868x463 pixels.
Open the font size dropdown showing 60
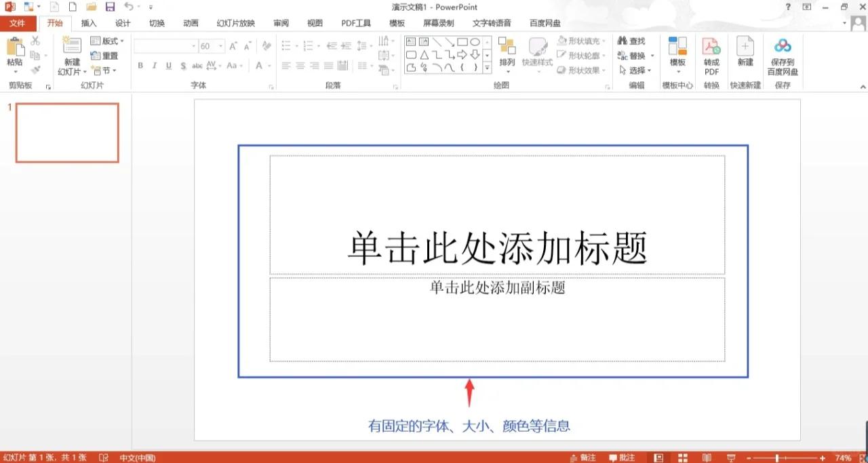tap(221, 46)
